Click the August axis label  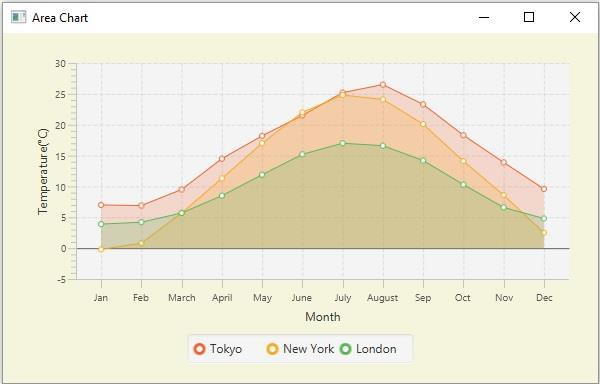pyautogui.click(x=383, y=298)
